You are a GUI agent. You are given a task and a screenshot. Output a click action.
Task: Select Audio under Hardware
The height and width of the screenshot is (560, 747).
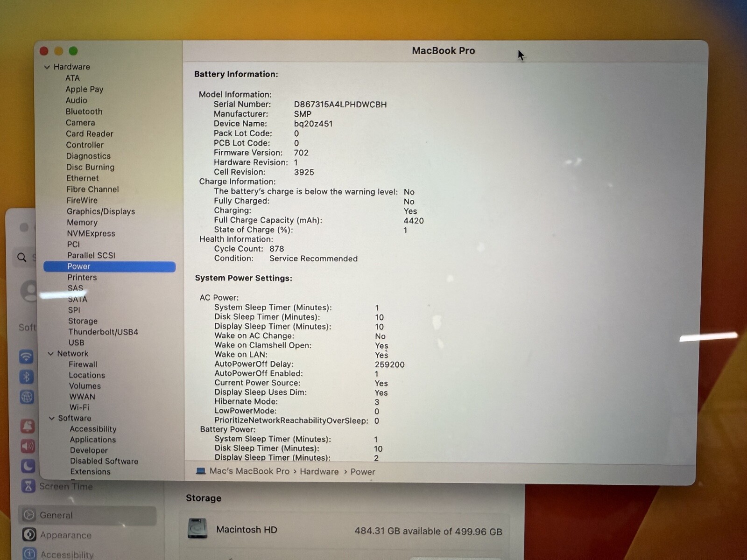point(76,100)
